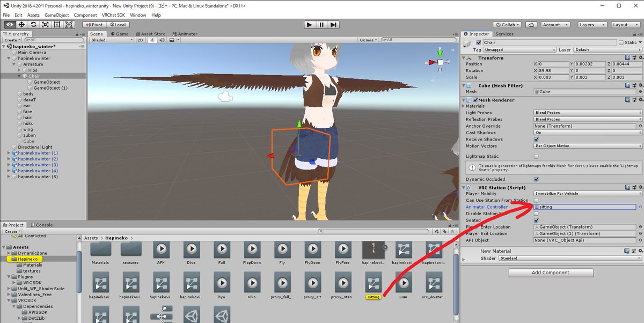Switch to the Console tab

tap(41, 225)
